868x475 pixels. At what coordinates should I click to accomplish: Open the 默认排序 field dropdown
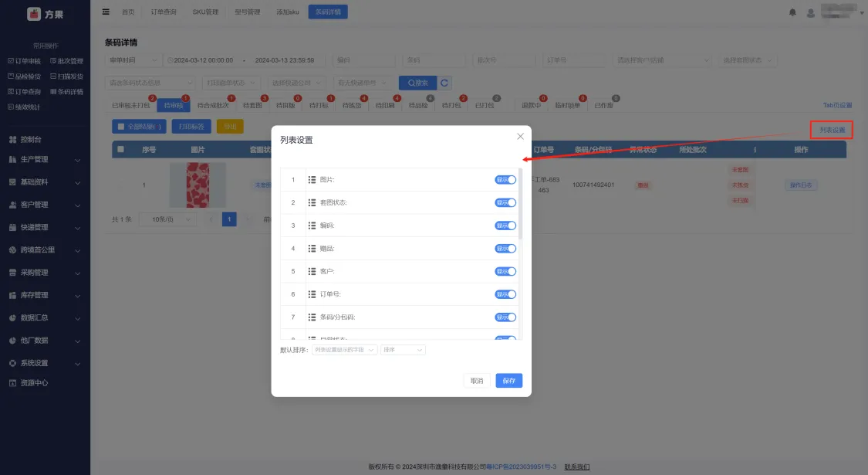[344, 350]
